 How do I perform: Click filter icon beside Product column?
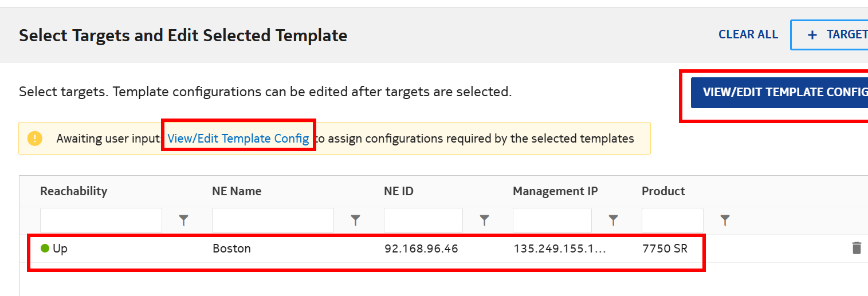(725, 220)
